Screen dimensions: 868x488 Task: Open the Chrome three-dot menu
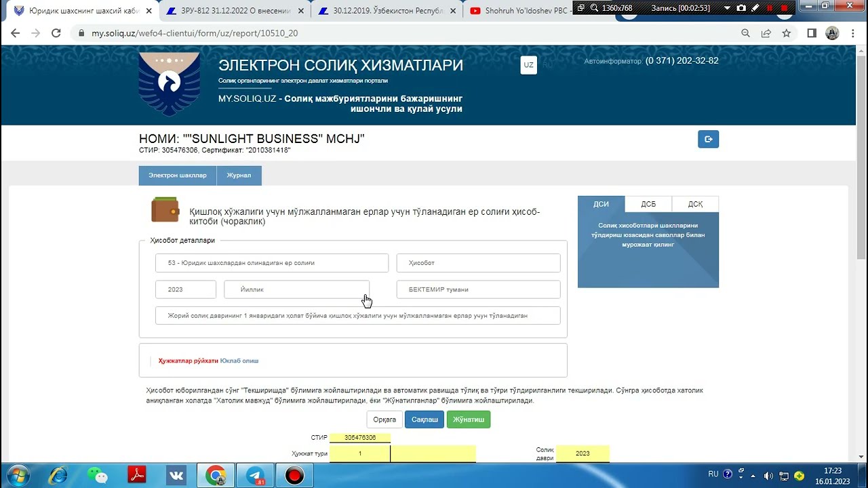(x=853, y=33)
